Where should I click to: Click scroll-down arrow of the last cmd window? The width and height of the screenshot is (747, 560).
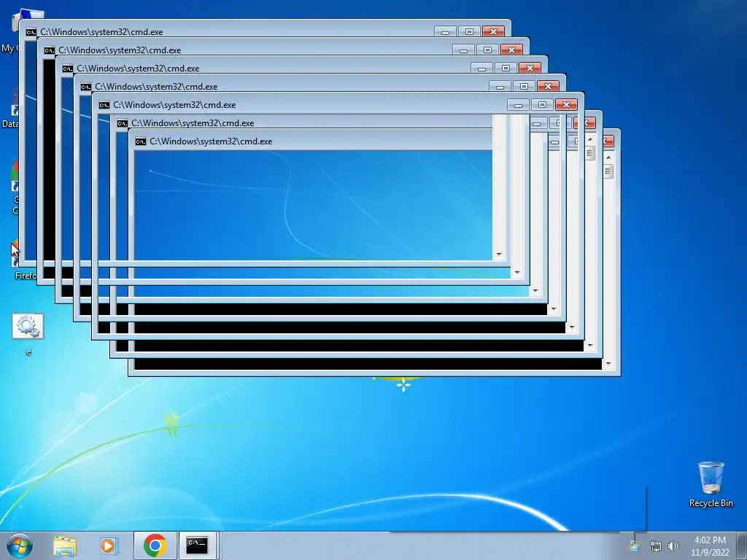pyautogui.click(x=608, y=364)
